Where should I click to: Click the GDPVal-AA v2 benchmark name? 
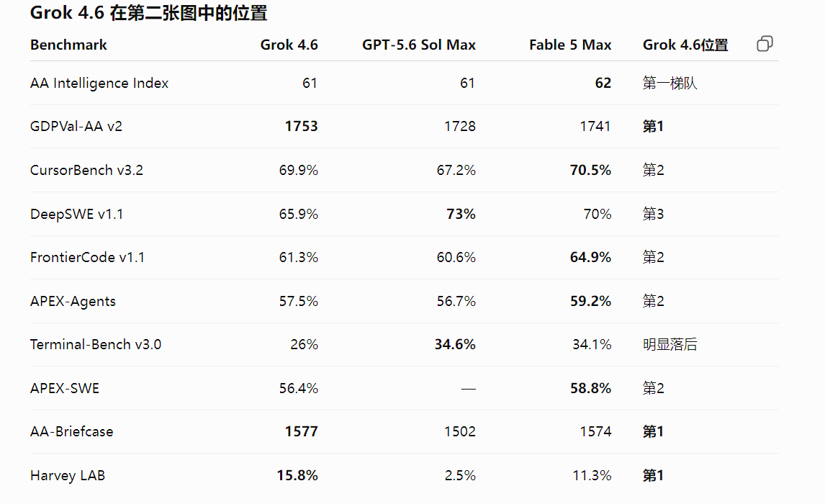point(76,126)
